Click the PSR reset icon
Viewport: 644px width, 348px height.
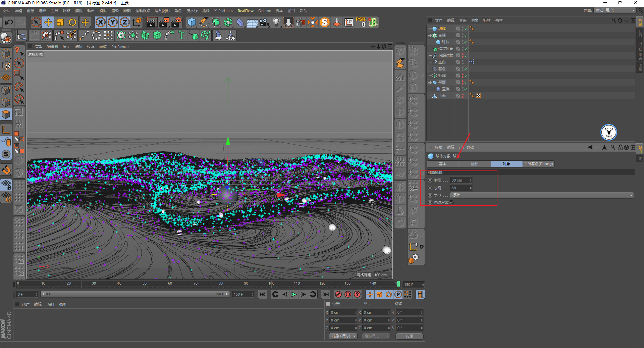point(361,22)
